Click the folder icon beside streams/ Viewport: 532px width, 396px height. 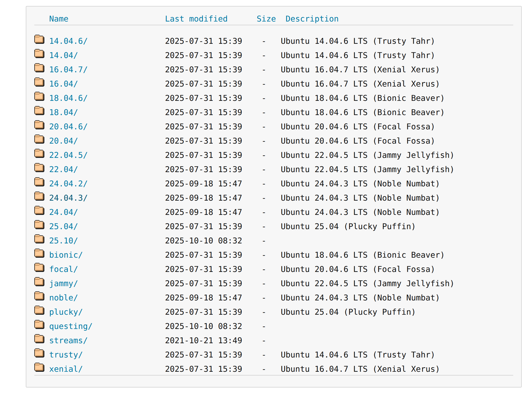pos(39,339)
